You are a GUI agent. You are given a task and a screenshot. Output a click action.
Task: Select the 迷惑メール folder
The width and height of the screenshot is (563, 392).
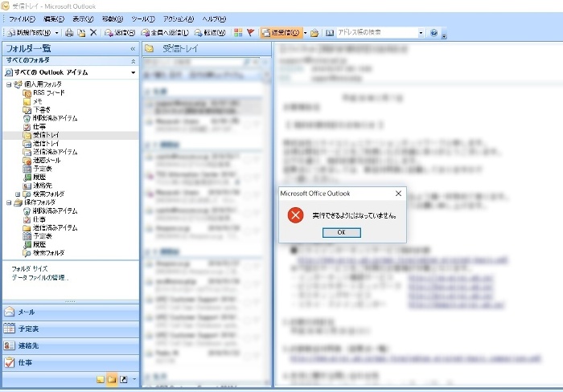click(x=47, y=161)
